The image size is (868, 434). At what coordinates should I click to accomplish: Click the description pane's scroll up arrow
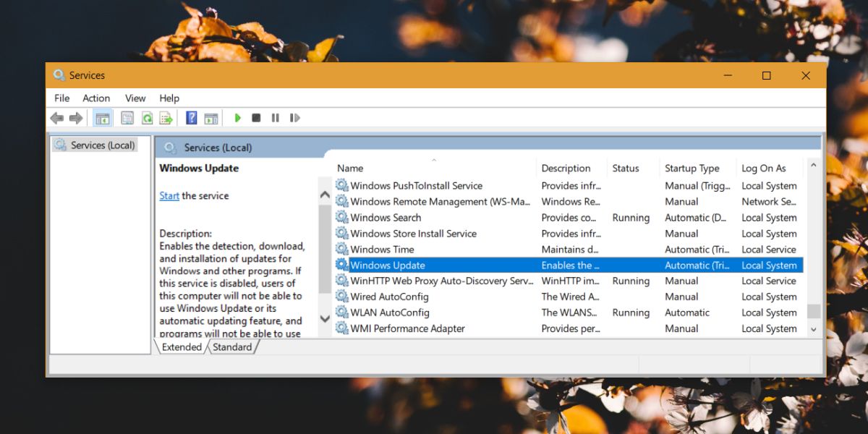pos(325,195)
